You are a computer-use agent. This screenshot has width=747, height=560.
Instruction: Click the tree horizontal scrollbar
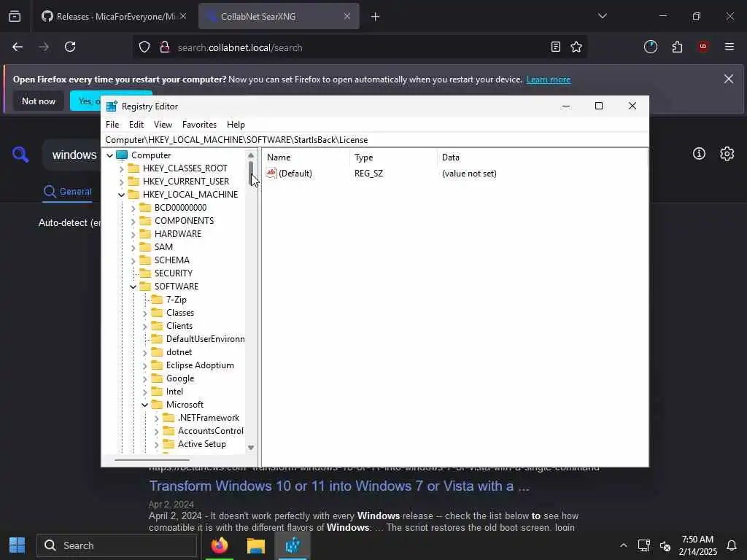coord(152,460)
